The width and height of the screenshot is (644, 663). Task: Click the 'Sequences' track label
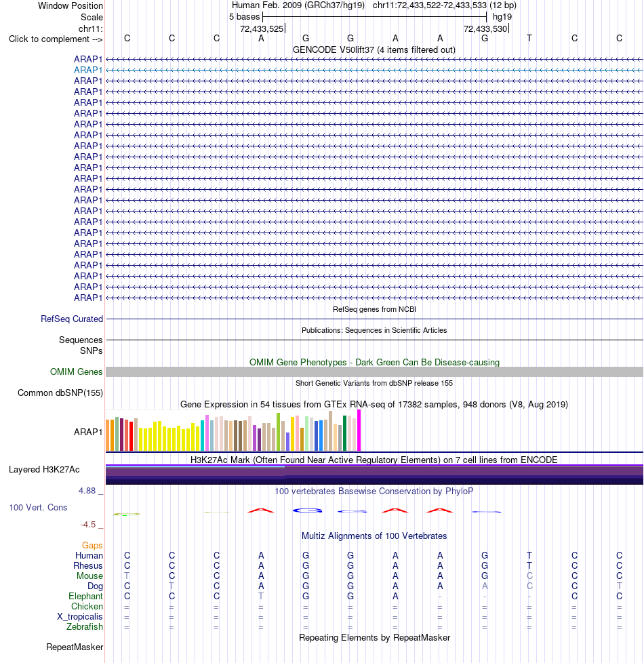tap(81, 340)
